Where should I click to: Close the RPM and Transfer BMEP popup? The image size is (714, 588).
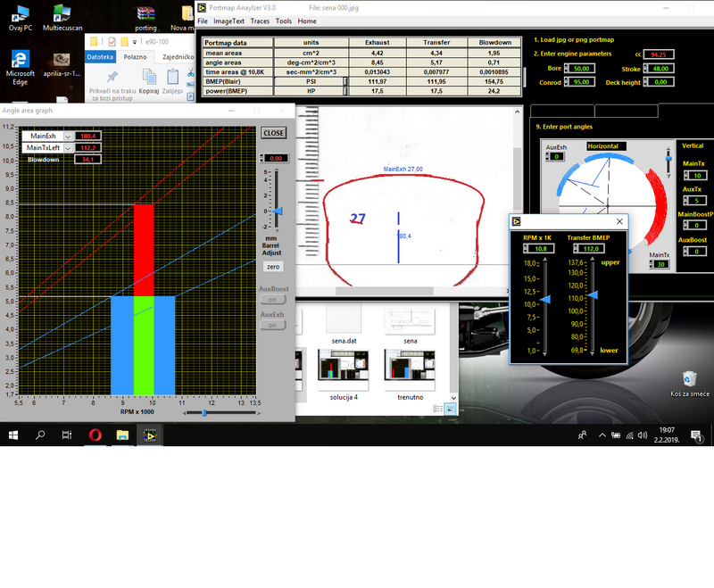coord(619,221)
